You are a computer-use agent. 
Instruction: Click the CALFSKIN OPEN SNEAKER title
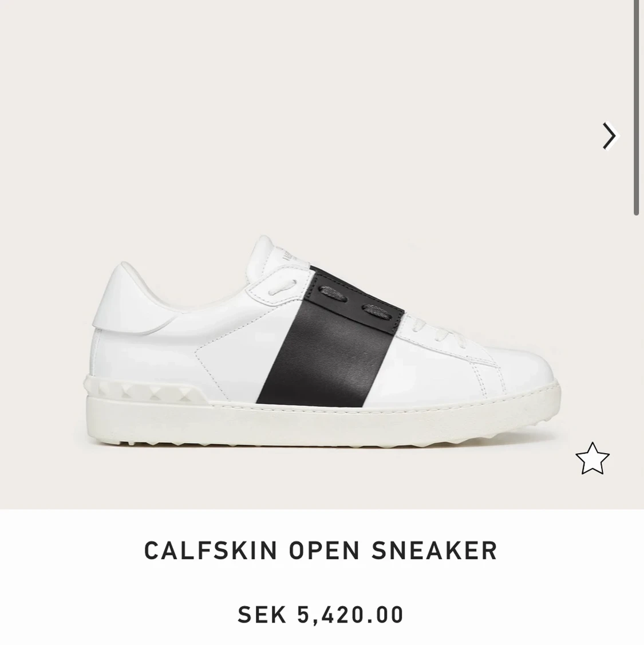tap(321, 550)
